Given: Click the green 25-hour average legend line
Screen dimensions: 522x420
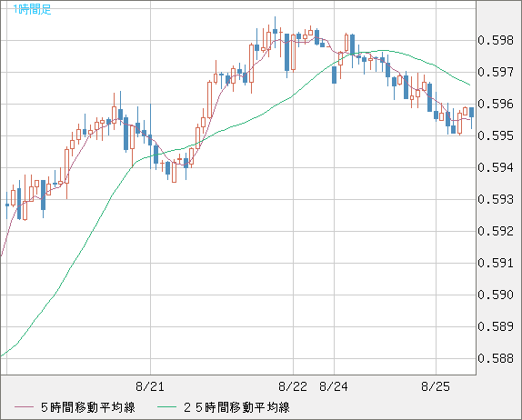Looking at the screenshot, I should (x=166, y=407).
